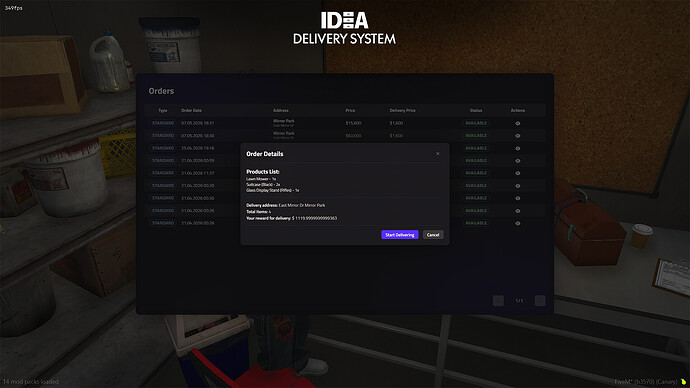690x388 pixels.
Task: Go to previous orders page
Action: 498,300
